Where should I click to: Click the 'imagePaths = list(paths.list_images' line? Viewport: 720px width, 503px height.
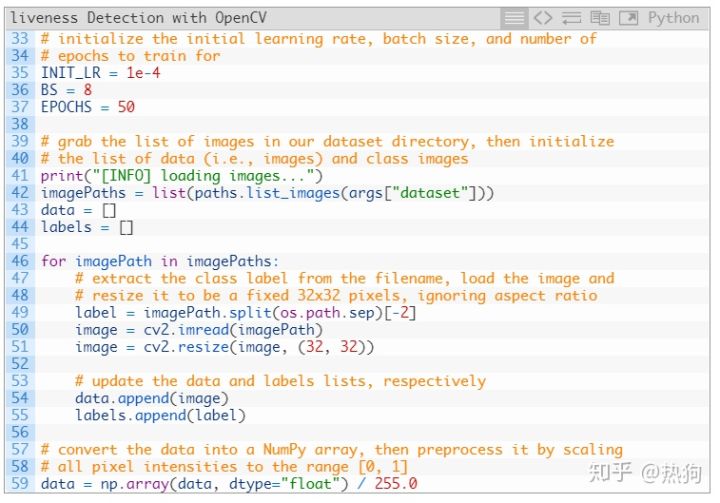pyautogui.click(x=267, y=192)
